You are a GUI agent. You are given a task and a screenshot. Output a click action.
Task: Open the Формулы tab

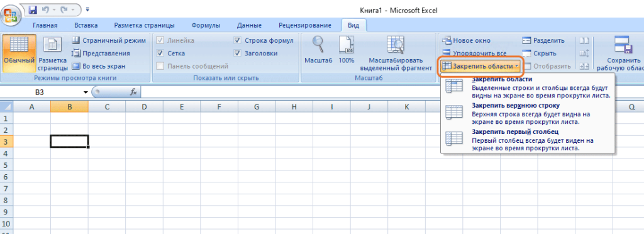206,25
